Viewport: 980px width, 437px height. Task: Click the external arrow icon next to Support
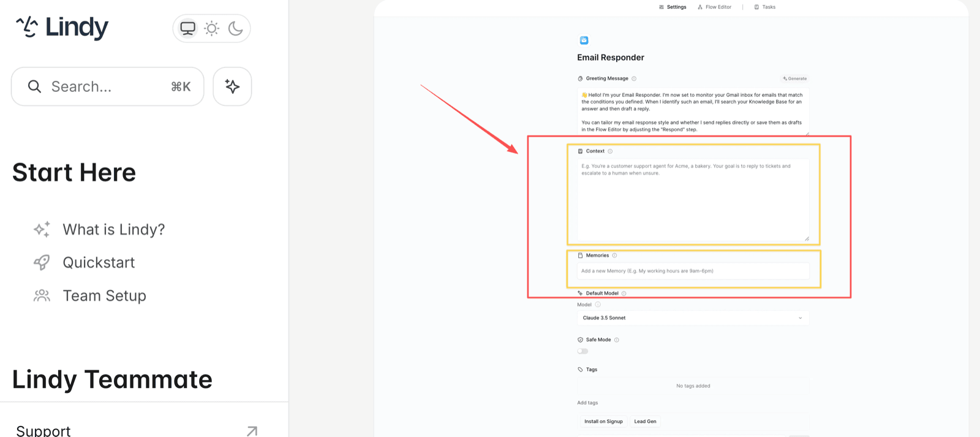pyautogui.click(x=252, y=431)
